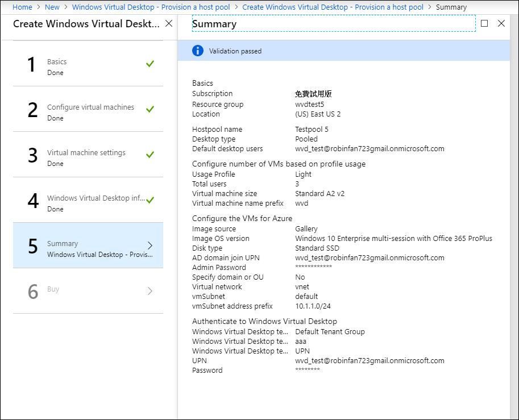519x420 pixels.
Task: Click the AD domain join UPN email value
Action: pos(369,257)
